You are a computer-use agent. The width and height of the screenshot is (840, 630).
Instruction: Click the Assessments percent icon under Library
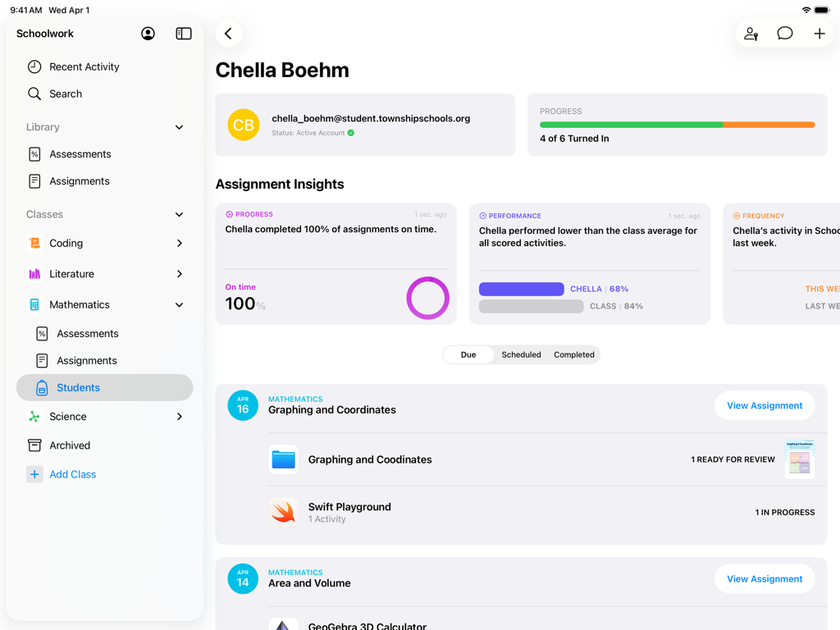34,153
